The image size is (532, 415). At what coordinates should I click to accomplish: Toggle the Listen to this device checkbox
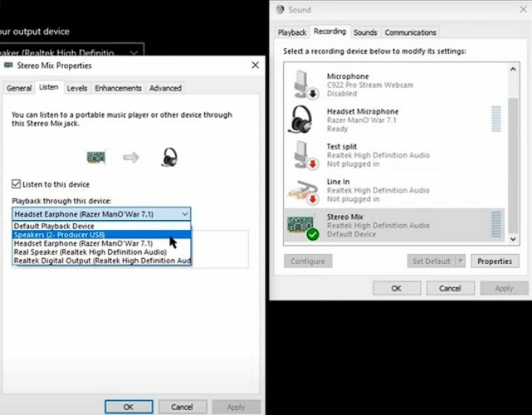click(17, 184)
